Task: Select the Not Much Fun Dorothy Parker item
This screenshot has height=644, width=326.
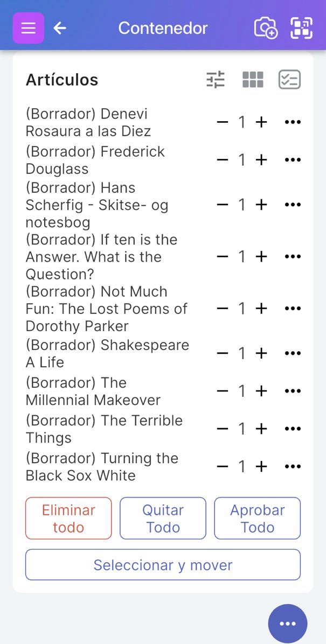Action: click(107, 309)
